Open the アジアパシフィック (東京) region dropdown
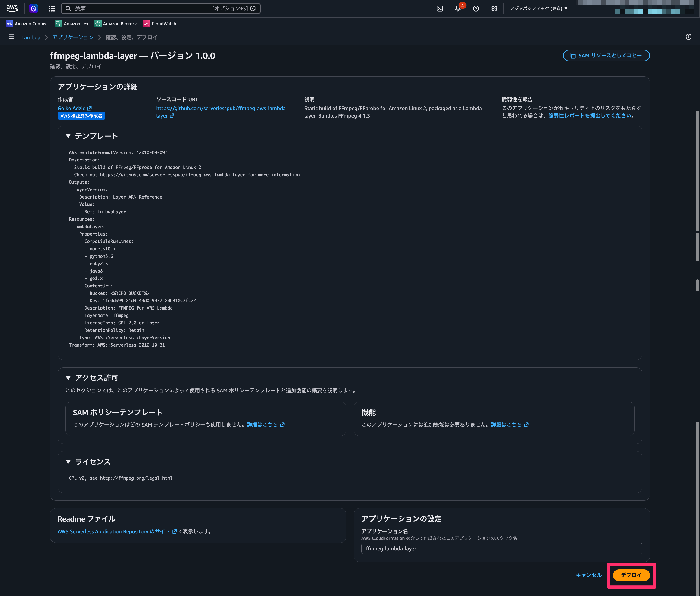Viewport: 700px width, 596px height. [538, 8]
